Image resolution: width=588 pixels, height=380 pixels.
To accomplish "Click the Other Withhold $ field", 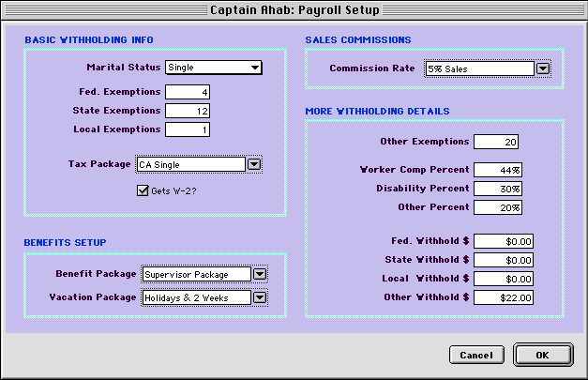I will (x=504, y=297).
